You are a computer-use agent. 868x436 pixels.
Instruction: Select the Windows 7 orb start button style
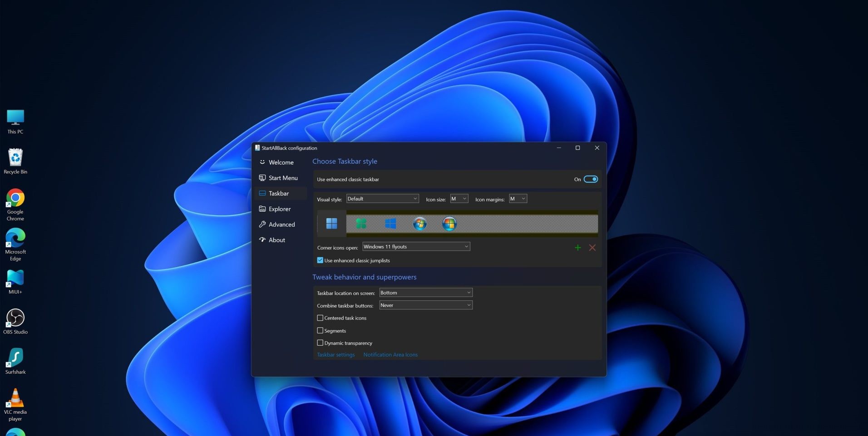pos(419,223)
